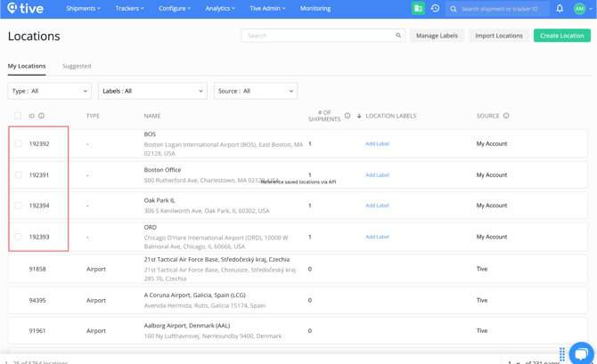The width and height of the screenshot is (597, 364).
Task: Click the info icon beside ID column
Action: tap(42, 116)
